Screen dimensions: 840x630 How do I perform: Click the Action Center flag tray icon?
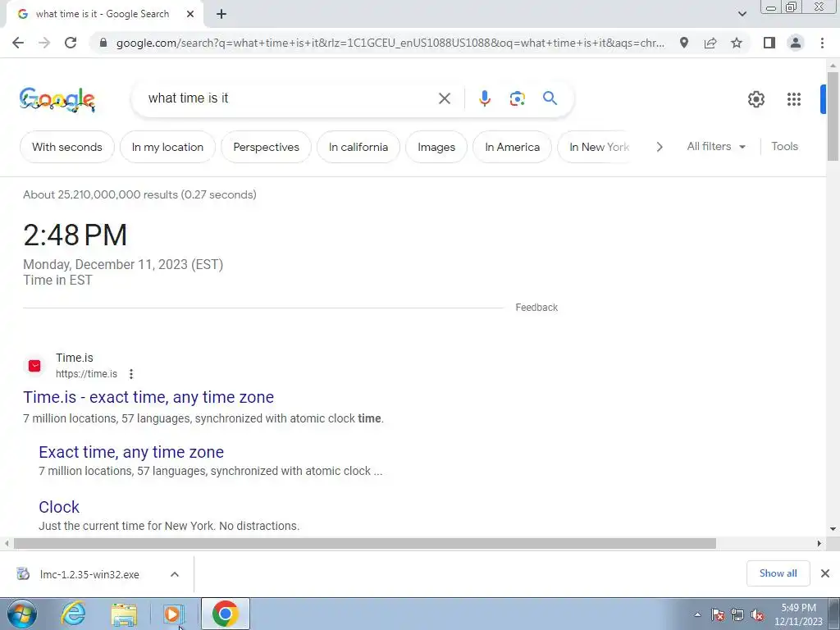[718, 614]
